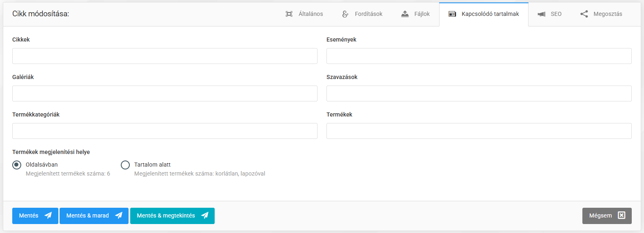The width and height of the screenshot is (644, 233).
Task: Open the Termékkategóriák selection field
Action: pos(165,131)
